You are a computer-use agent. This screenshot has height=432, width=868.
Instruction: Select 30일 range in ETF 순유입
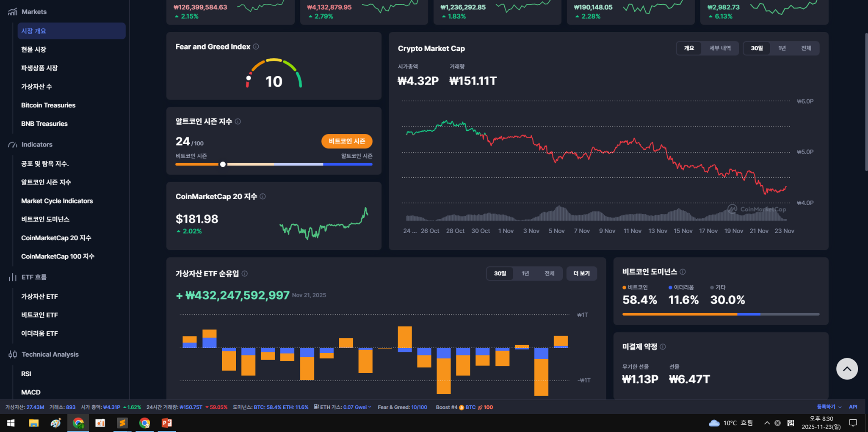[500, 273]
